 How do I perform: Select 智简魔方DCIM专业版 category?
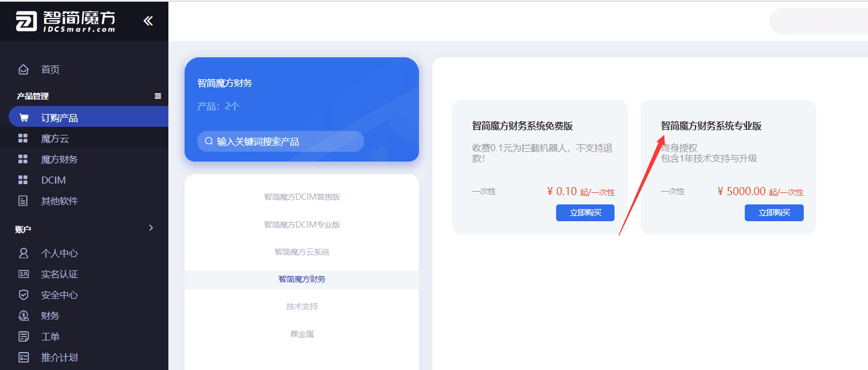tap(302, 224)
